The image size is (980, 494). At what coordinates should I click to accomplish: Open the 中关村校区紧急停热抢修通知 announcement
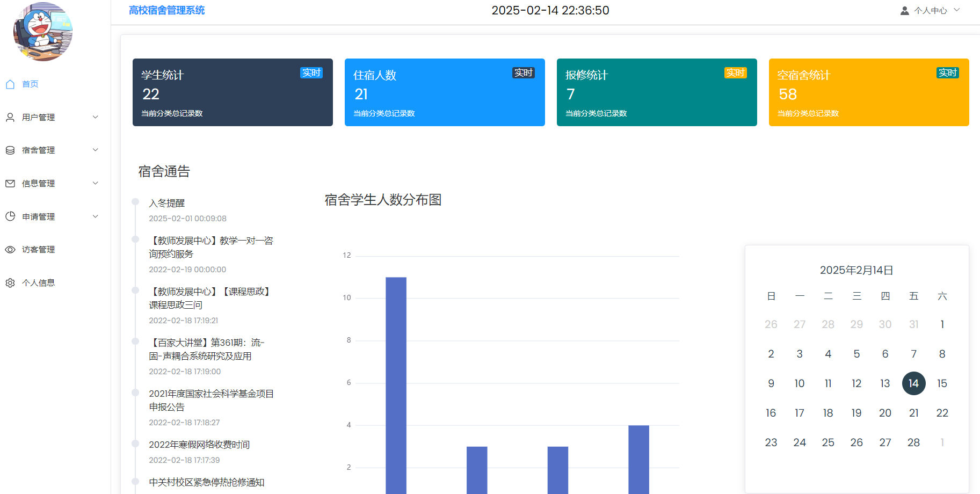207,482
